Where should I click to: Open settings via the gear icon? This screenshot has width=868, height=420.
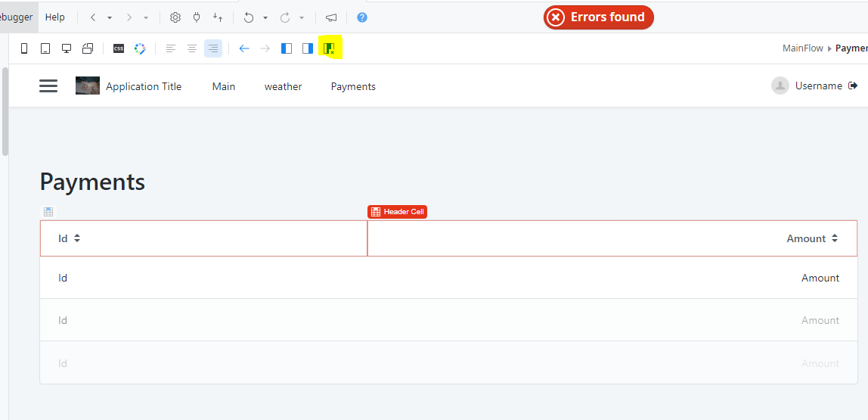point(175,17)
